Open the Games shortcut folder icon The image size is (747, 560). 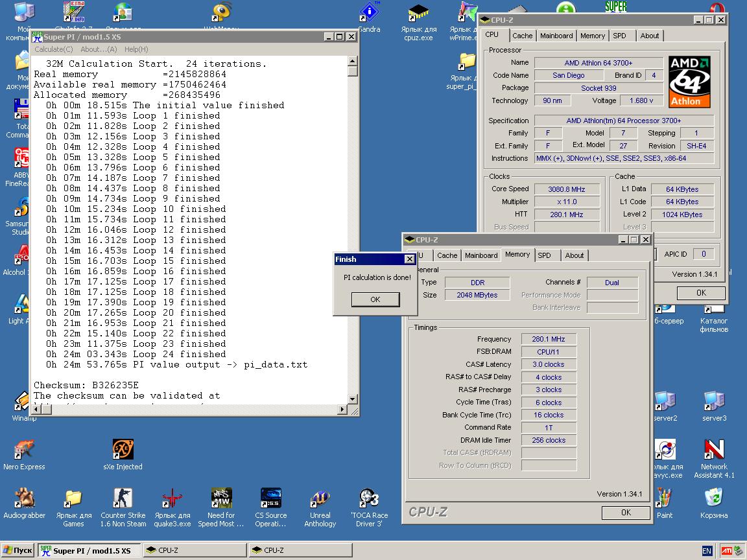[73, 507]
